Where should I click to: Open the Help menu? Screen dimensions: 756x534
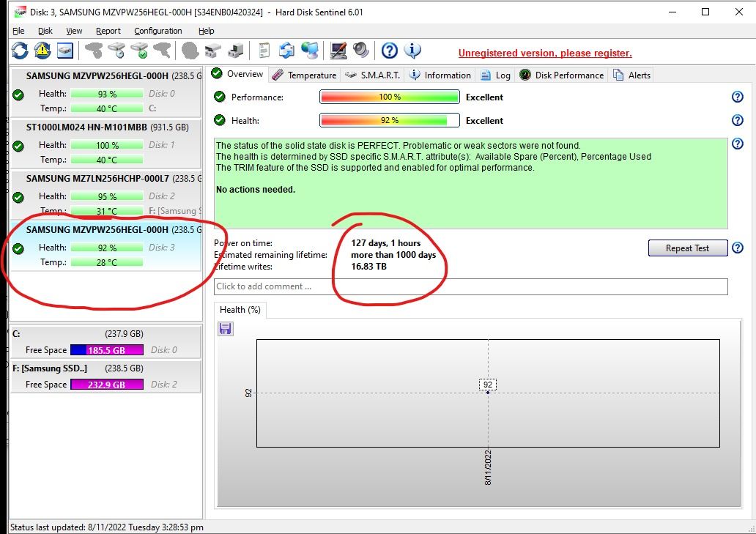point(207,31)
